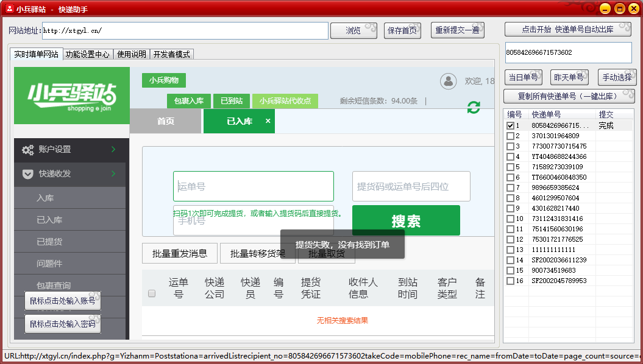Uncheck the box for row 1
The image size is (643, 364).
pyautogui.click(x=510, y=126)
